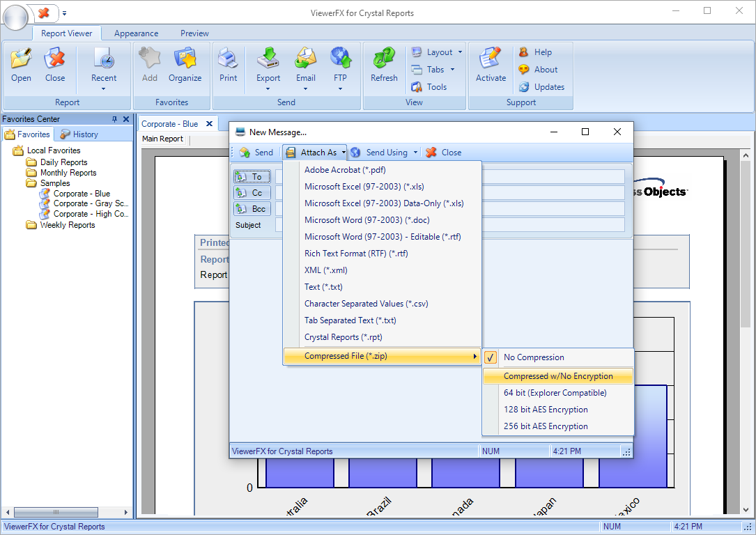756x535 pixels.
Task: Check for Updates in Support group
Action: click(541, 87)
